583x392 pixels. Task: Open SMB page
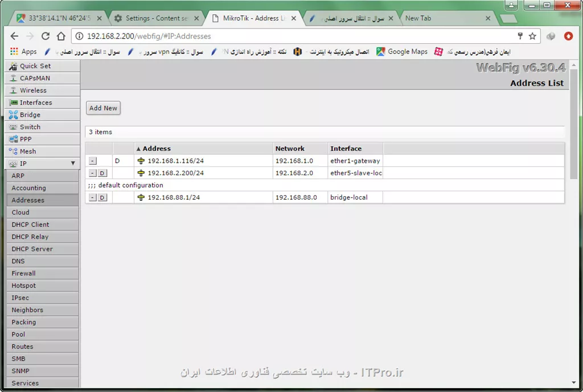click(x=42, y=358)
